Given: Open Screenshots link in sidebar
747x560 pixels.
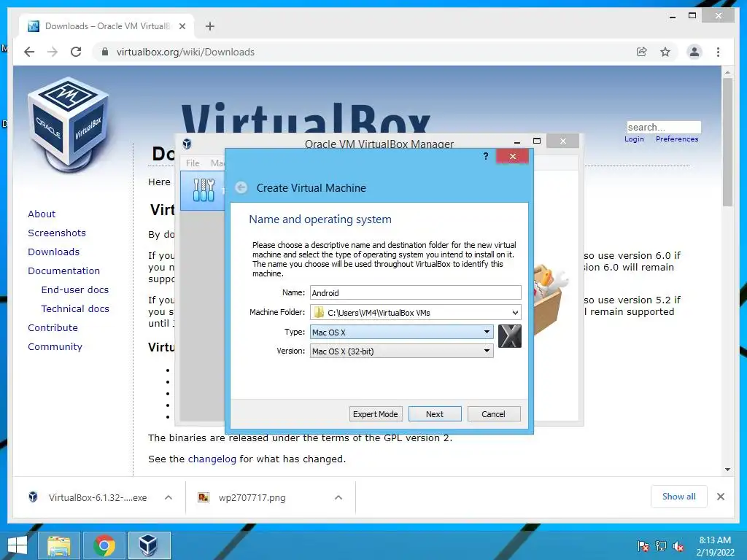Looking at the screenshot, I should coord(57,233).
